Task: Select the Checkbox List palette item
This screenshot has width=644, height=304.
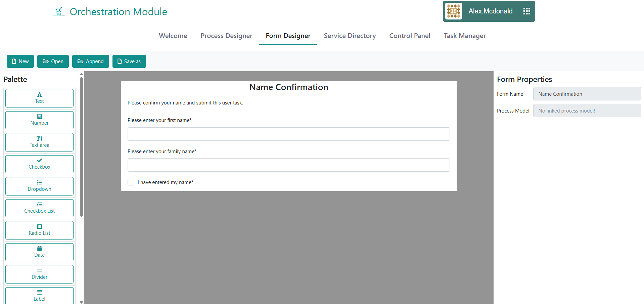Action: click(x=39, y=208)
